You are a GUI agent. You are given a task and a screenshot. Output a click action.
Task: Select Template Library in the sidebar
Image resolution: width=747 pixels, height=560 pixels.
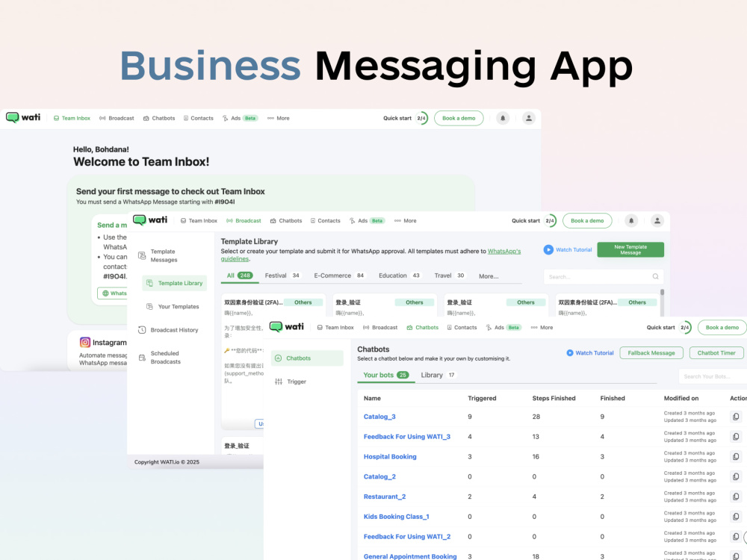[x=174, y=283]
